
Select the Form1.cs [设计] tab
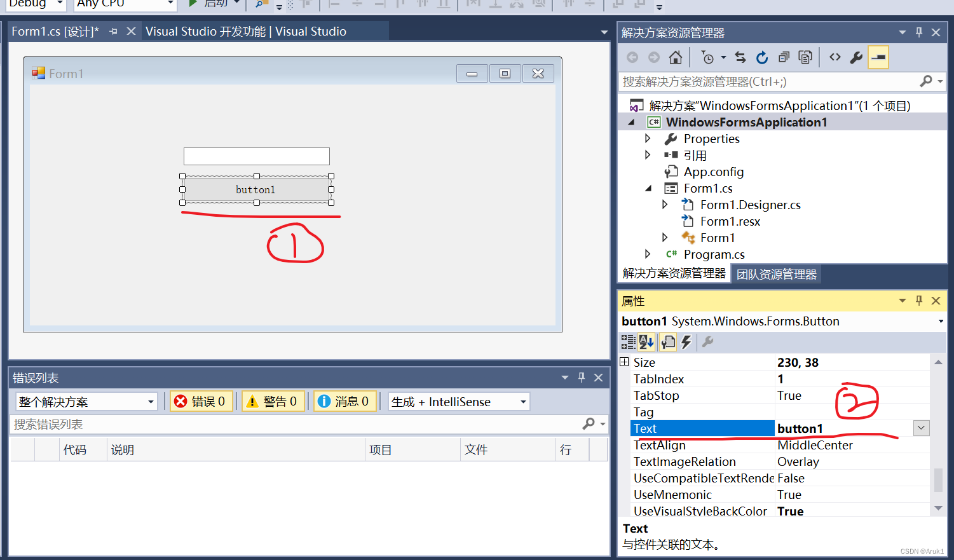[x=54, y=32]
